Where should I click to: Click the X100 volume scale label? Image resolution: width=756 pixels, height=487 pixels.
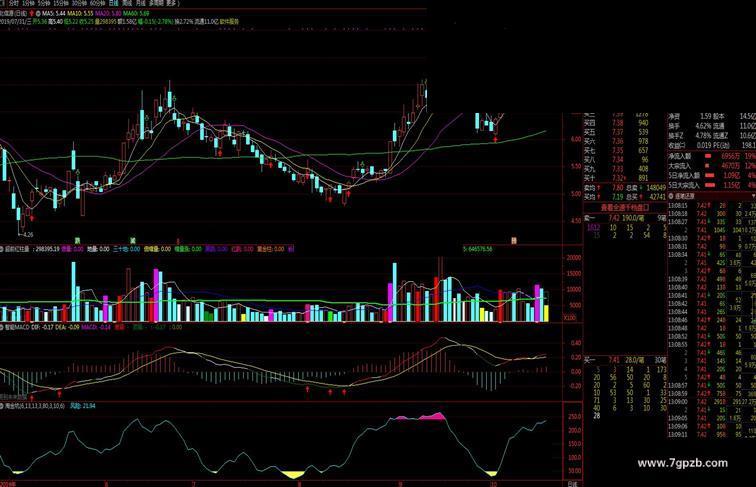(570, 318)
